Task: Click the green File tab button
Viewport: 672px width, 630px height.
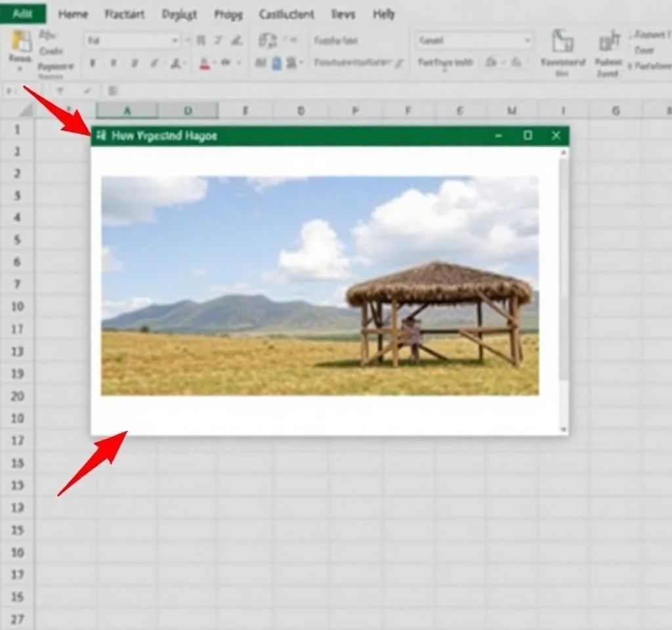Action: [x=23, y=14]
